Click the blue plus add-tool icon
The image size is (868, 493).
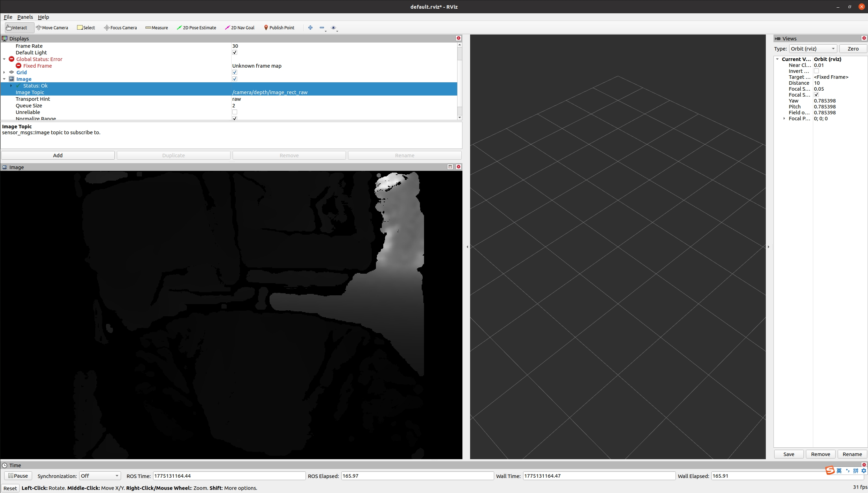click(x=310, y=28)
